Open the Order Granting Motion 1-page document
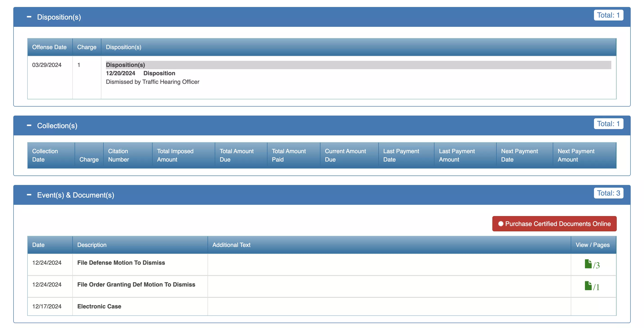The width and height of the screenshot is (644, 328). click(592, 286)
